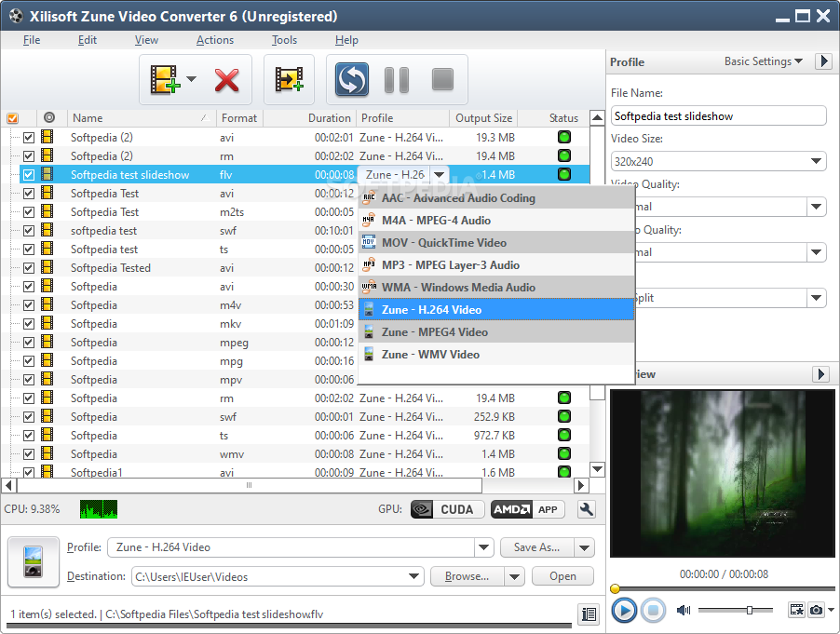
Task: Sort list by Name column header
Action: [x=142, y=118]
